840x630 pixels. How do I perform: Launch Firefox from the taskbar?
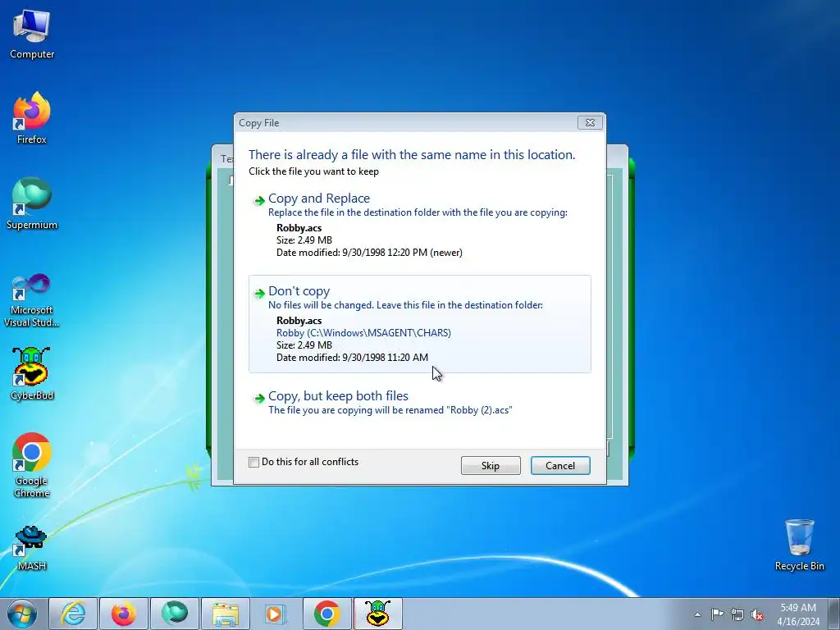pos(124,614)
